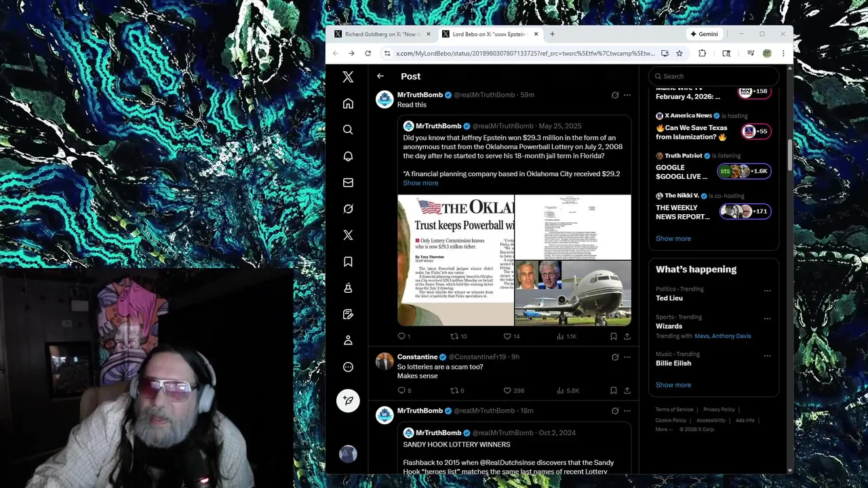Open the pencil-and-page icon in X sidebar
The image size is (868, 488).
click(348, 314)
